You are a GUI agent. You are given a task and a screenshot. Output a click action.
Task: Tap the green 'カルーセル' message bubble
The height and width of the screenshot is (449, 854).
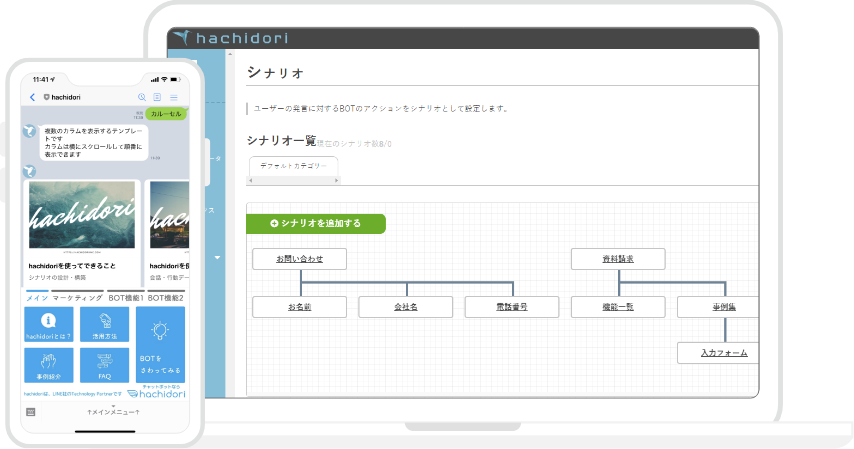point(166,114)
